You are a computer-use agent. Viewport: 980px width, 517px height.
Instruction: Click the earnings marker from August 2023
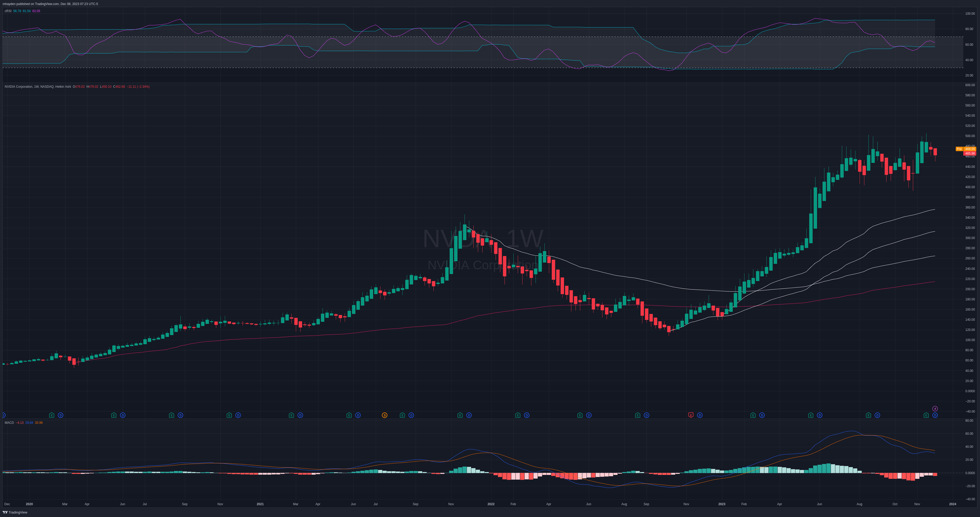pyautogui.click(x=868, y=415)
